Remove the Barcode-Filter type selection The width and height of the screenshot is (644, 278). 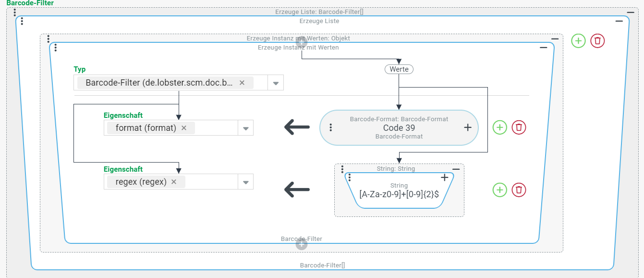coord(242,83)
